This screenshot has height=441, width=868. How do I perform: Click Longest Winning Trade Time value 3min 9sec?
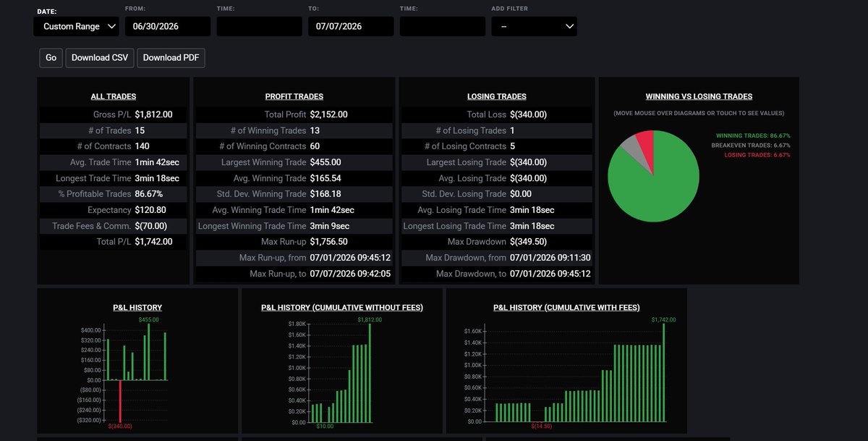330,226
